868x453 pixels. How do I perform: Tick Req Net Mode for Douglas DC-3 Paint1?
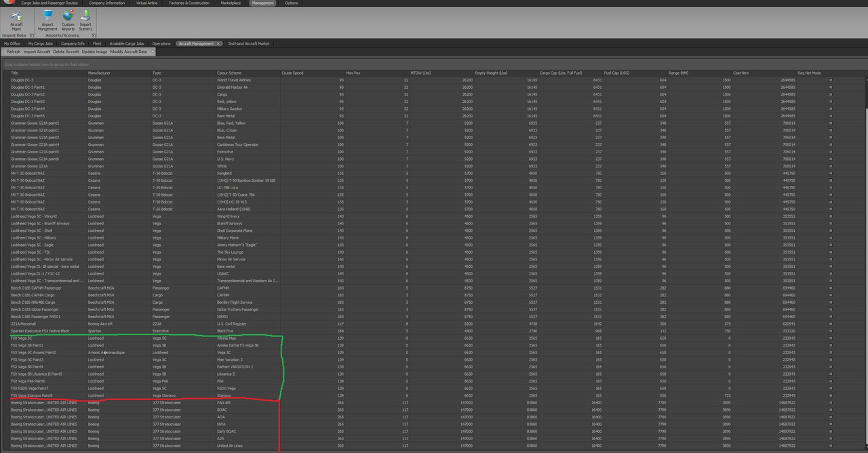click(831, 87)
